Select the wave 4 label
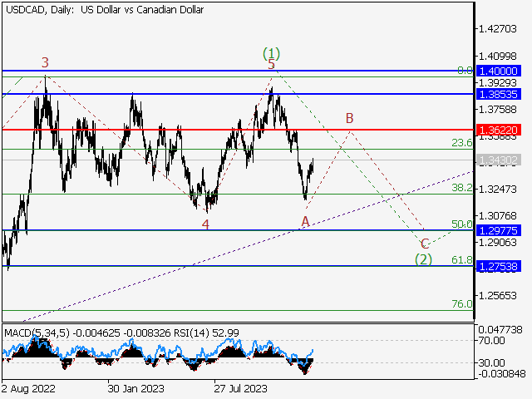The image size is (532, 399). [205, 224]
